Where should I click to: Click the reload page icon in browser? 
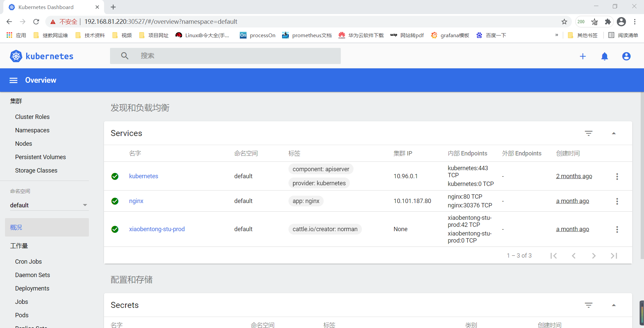(x=36, y=21)
